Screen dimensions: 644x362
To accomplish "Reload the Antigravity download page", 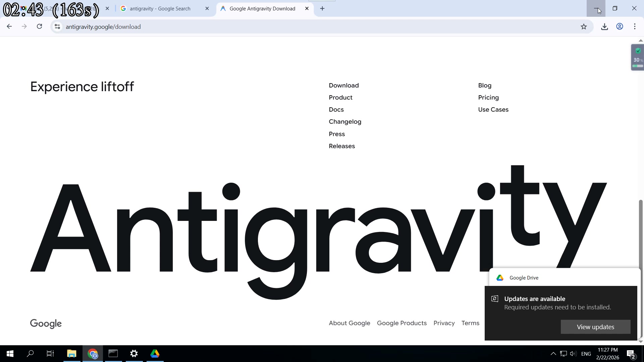I will point(40,26).
